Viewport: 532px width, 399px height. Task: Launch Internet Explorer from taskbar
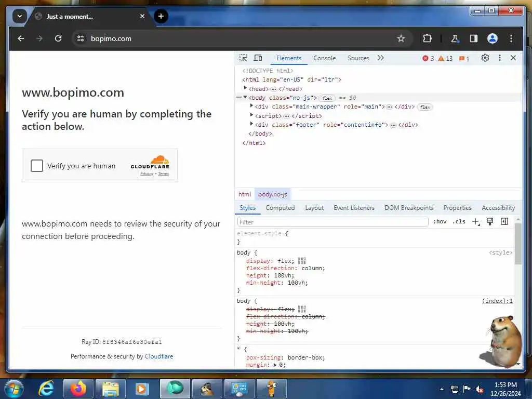tap(46, 389)
